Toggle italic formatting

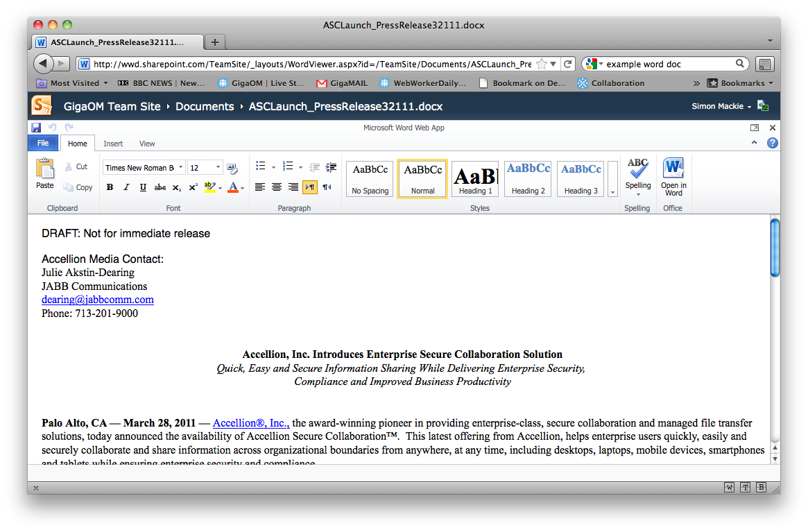coord(126,187)
